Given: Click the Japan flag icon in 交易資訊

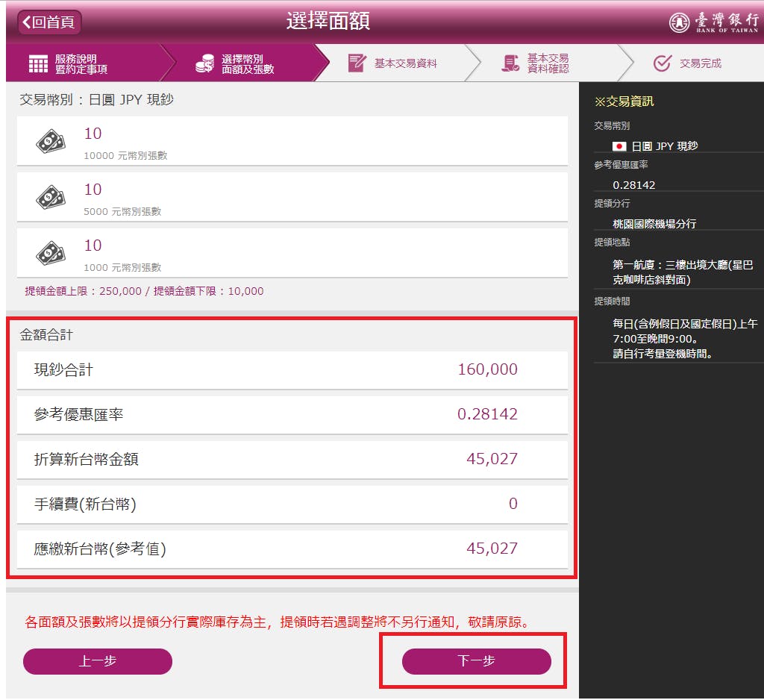Looking at the screenshot, I should tap(619, 146).
